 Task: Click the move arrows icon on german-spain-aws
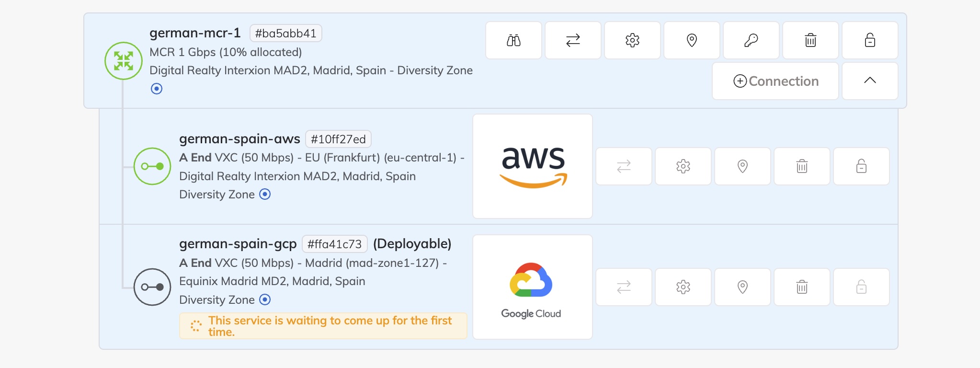(x=623, y=166)
